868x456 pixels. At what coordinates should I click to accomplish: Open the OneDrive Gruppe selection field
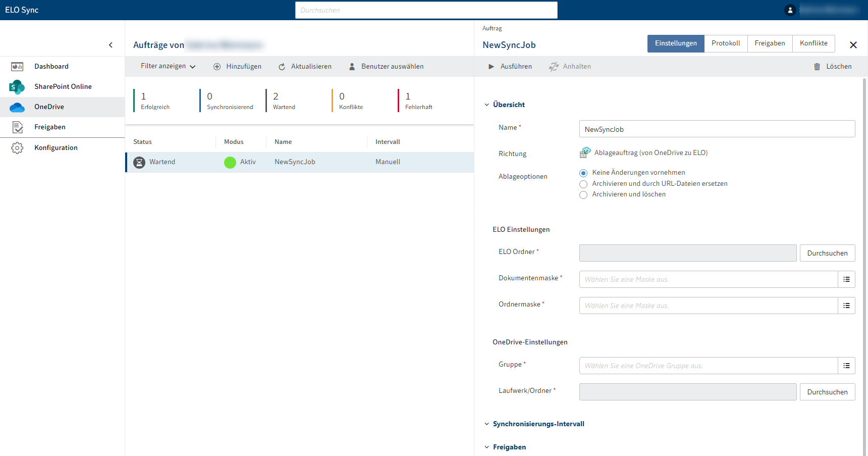pyautogui.click(x=709, y=366)
